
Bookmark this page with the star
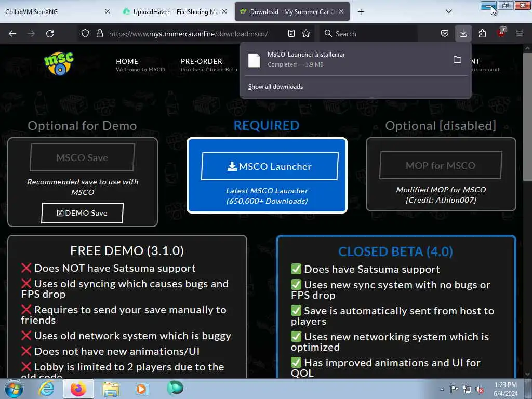click(x=306, y=34)
